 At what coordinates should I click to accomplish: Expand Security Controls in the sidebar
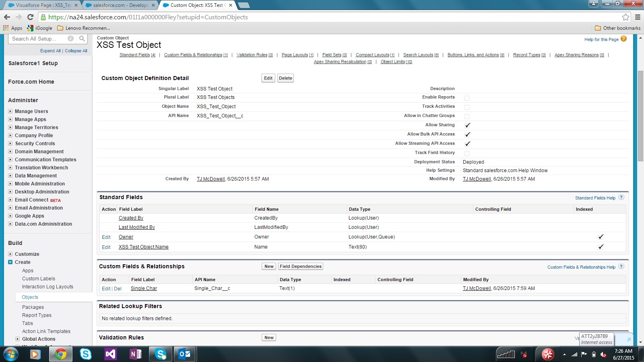pyautogui.click(x=10, y=144)
